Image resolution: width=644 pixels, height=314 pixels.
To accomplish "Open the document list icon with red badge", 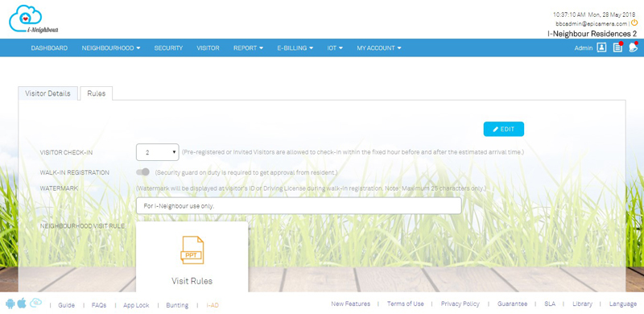I will 617,48.
